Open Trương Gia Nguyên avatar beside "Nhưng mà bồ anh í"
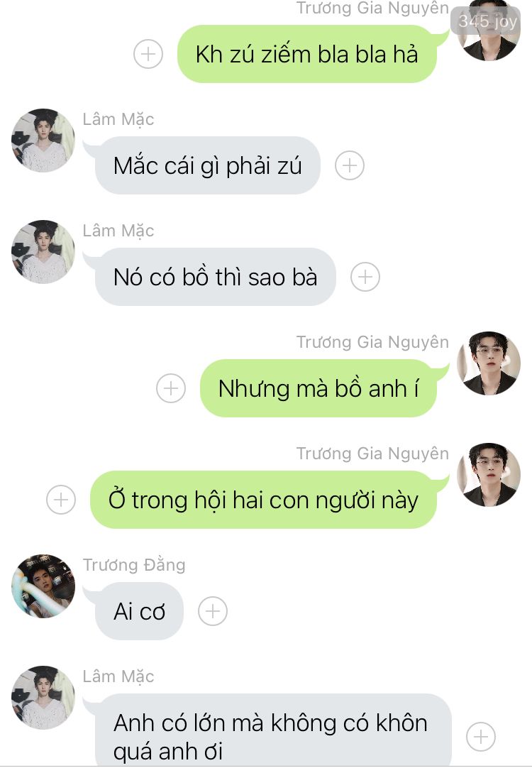This screenshot has height=768, width=532. point(489,363)
